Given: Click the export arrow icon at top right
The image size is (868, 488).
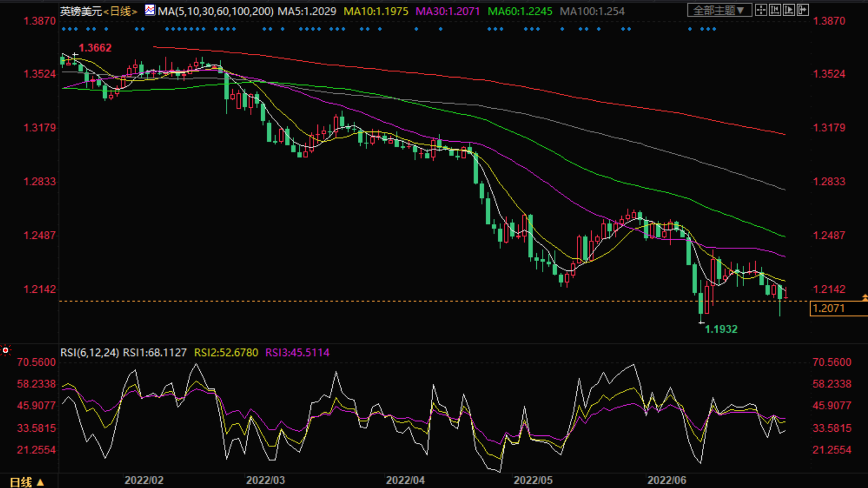Looking at the screenshot, I should coord(803,10).
